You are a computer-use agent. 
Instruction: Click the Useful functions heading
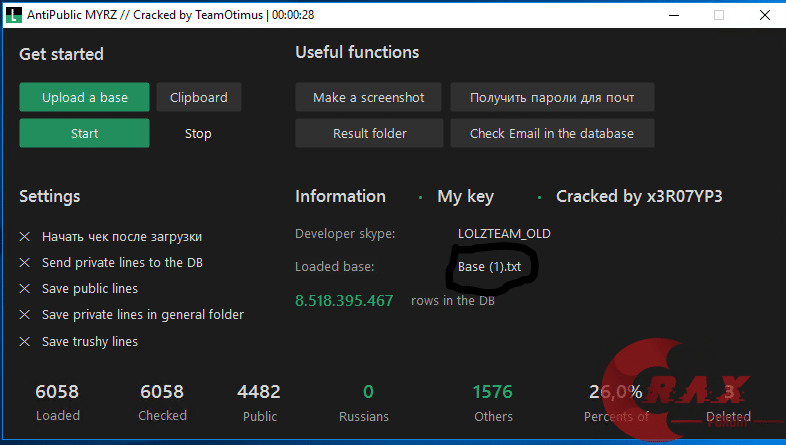tap(357, 52)
